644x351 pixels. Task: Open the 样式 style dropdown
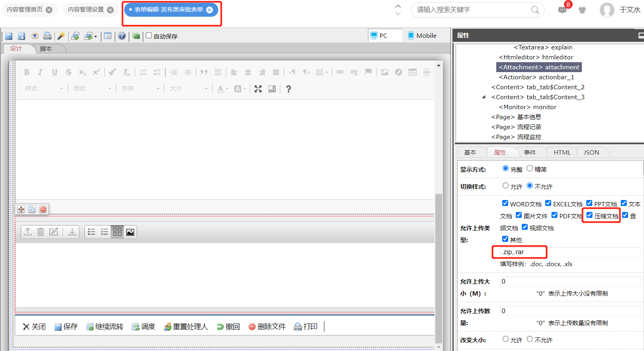tap(43, 88)
